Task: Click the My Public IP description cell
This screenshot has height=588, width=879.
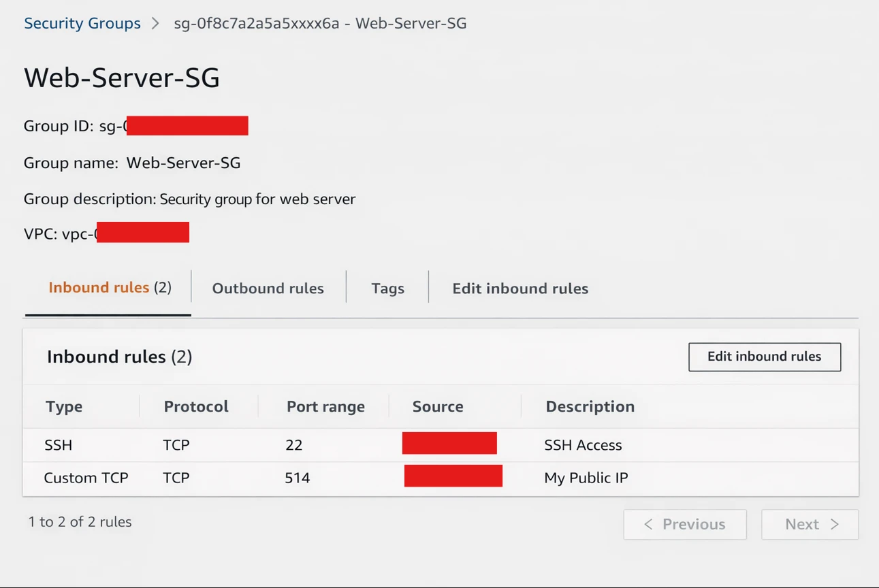Action: 586,478
